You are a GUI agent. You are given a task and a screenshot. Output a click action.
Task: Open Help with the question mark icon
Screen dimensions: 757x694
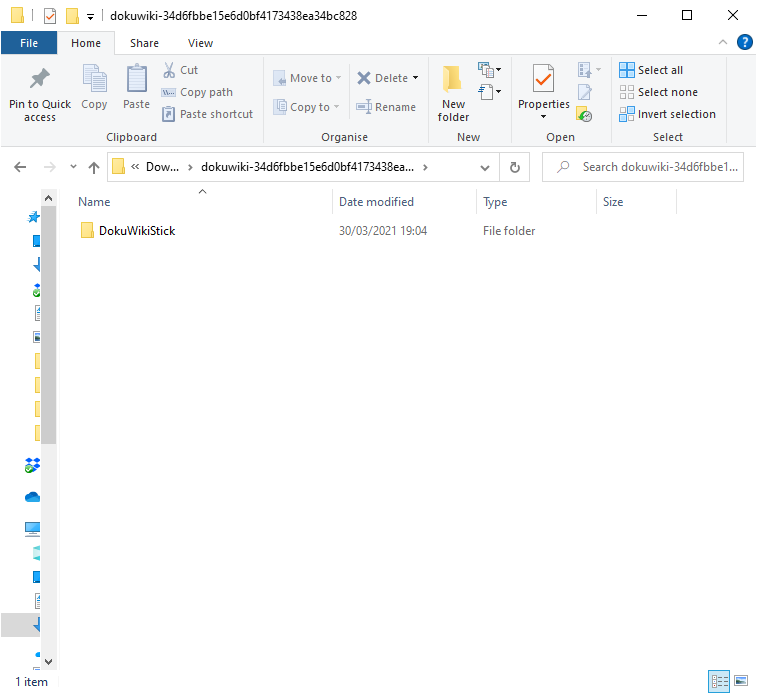pyautogui.click(x=744, y=42)
